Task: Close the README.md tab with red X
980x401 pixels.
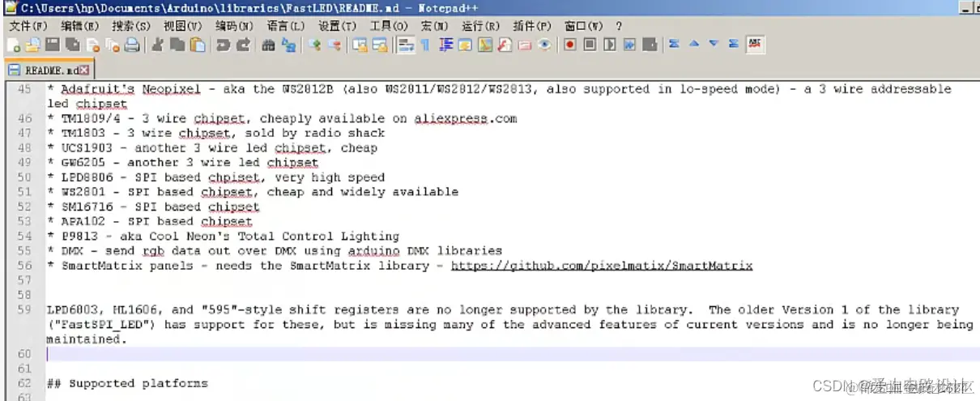Action: coord(85,70)
